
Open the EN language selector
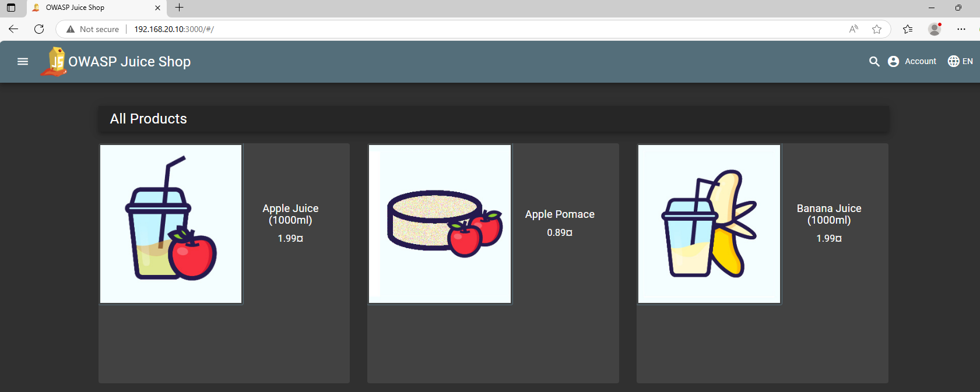[x=960, y=61]
